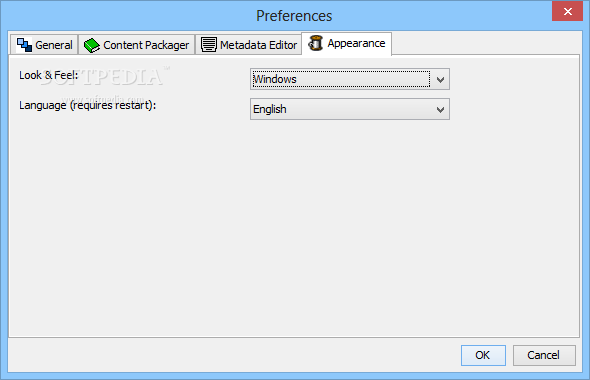The width and height of the screenshot is (590, 380).
Task: Click the green book Content Packager icon
Action: (91, 45)
